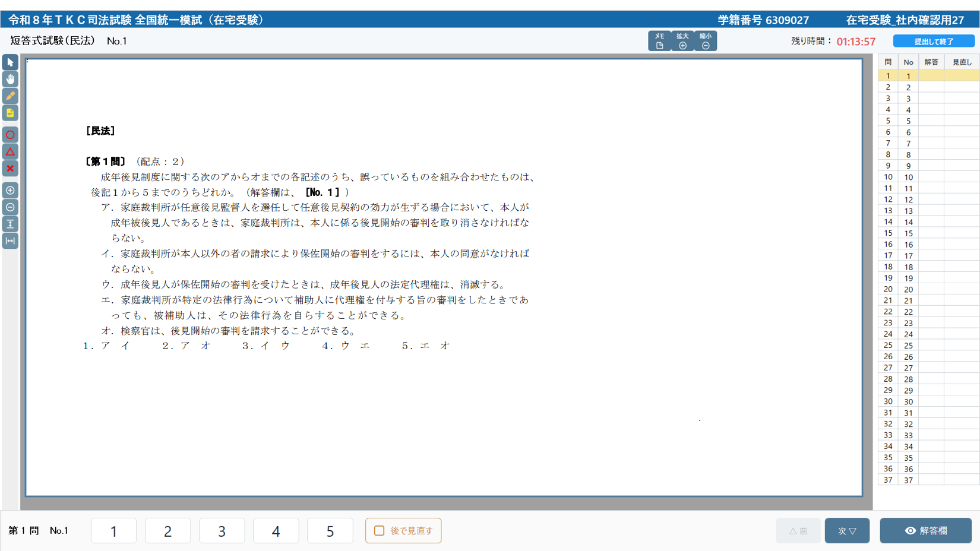Pick the red triangle mark tool
Viewport: 980px width, 551px height.
[x=10, y=152]
